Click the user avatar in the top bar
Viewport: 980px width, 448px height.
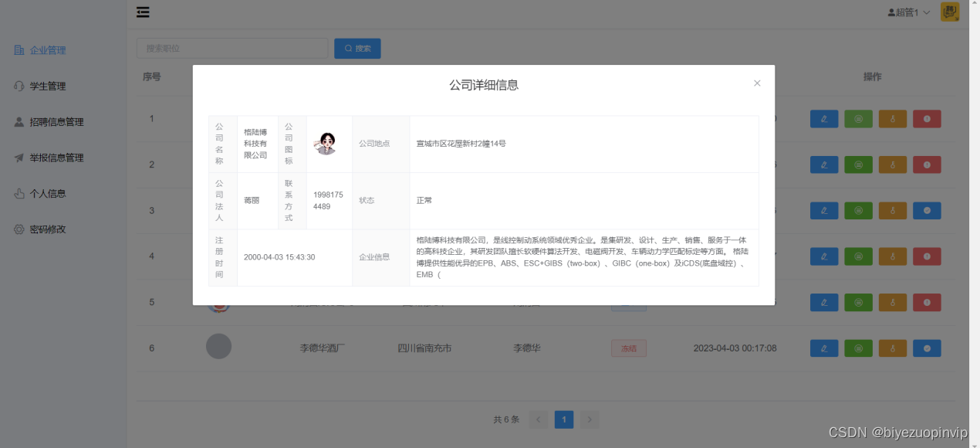[950, 12]
